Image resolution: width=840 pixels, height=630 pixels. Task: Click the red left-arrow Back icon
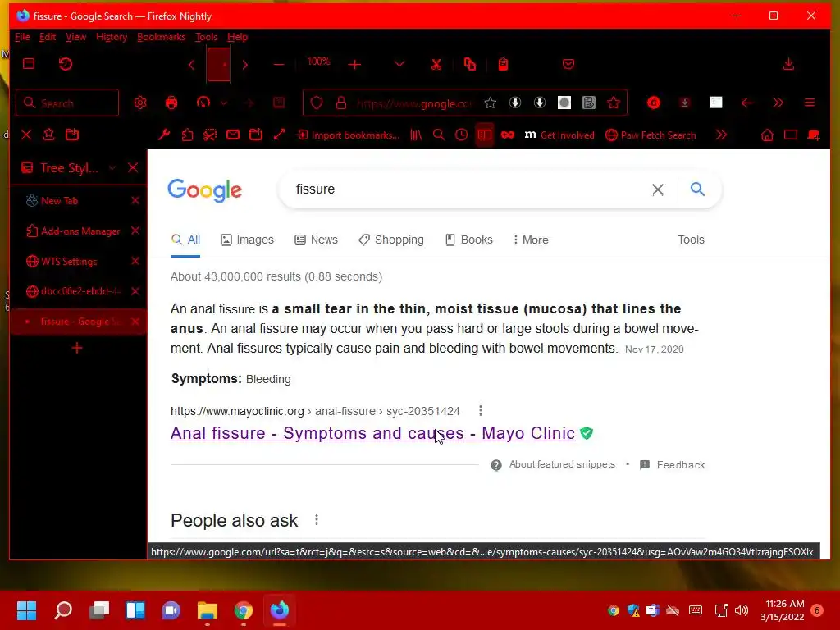746,103
